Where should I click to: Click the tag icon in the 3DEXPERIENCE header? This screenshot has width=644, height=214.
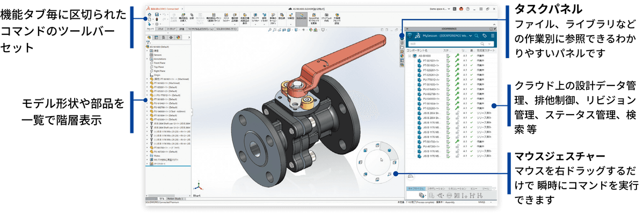tap(485, 35)
